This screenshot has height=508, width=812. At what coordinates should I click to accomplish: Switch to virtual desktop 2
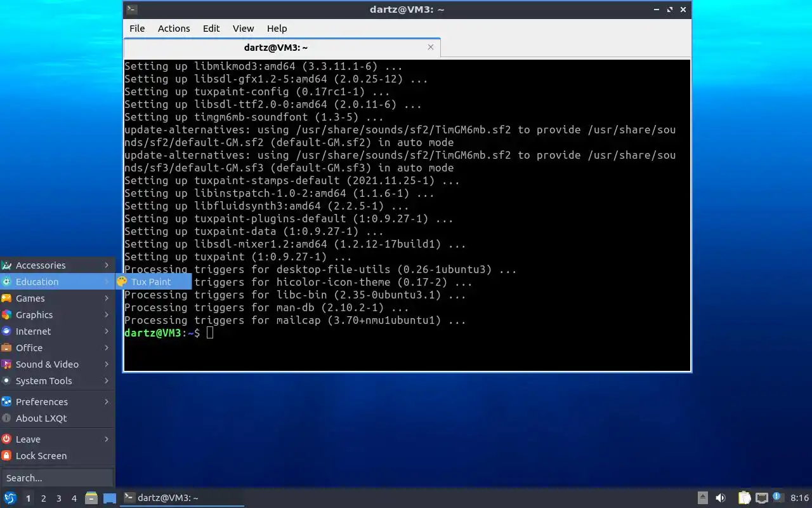[x=43, y=498]
